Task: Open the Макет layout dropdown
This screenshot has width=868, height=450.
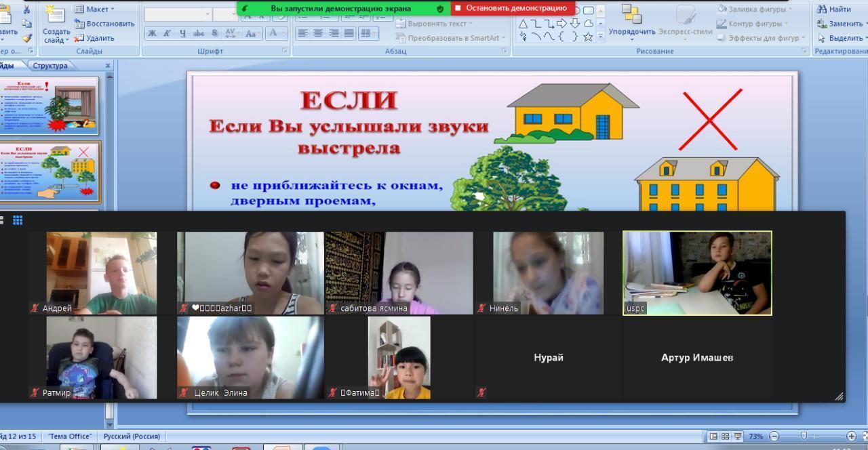Action: coord(94,9)
